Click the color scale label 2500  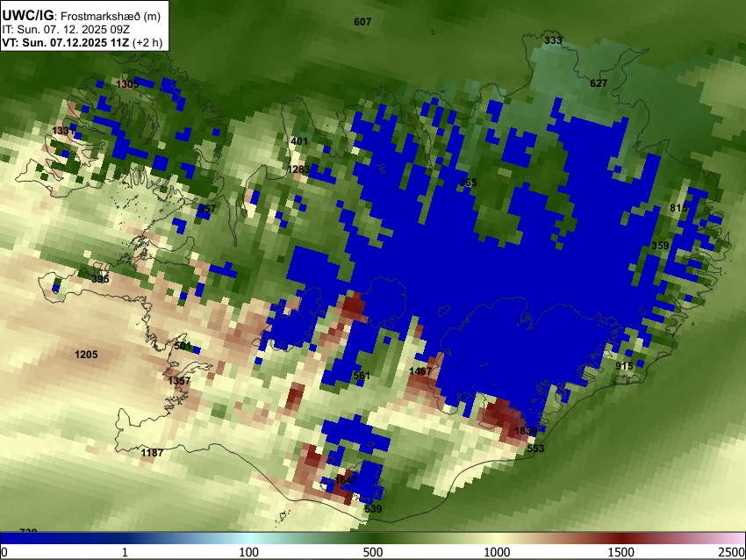732,552
